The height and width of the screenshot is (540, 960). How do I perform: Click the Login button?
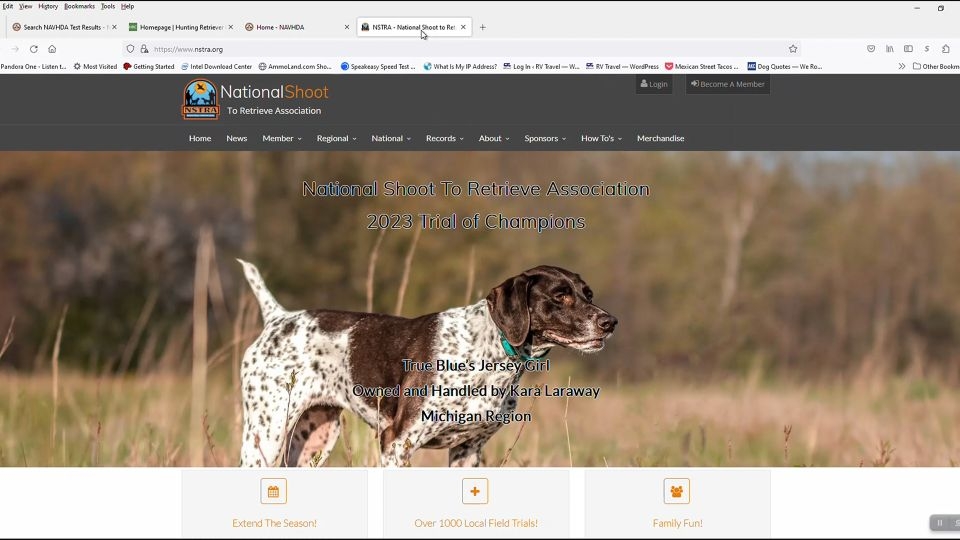pyautogui.click(x=654, y=84)
